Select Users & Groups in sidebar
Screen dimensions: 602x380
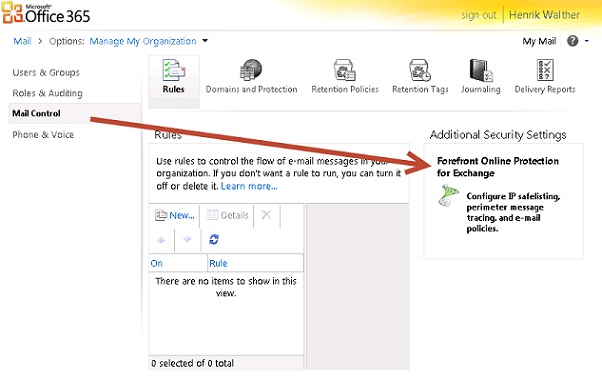tap(46, 73)
